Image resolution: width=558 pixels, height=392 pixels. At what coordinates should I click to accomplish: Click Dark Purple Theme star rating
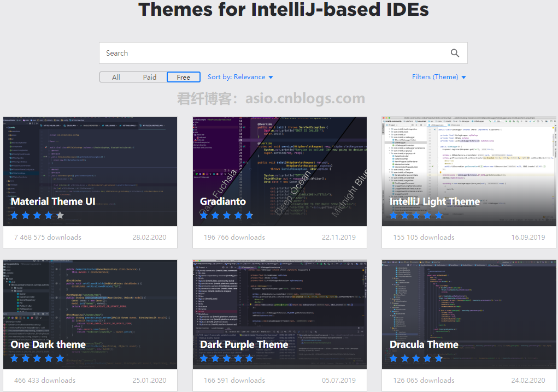click(x=226, y=358)
